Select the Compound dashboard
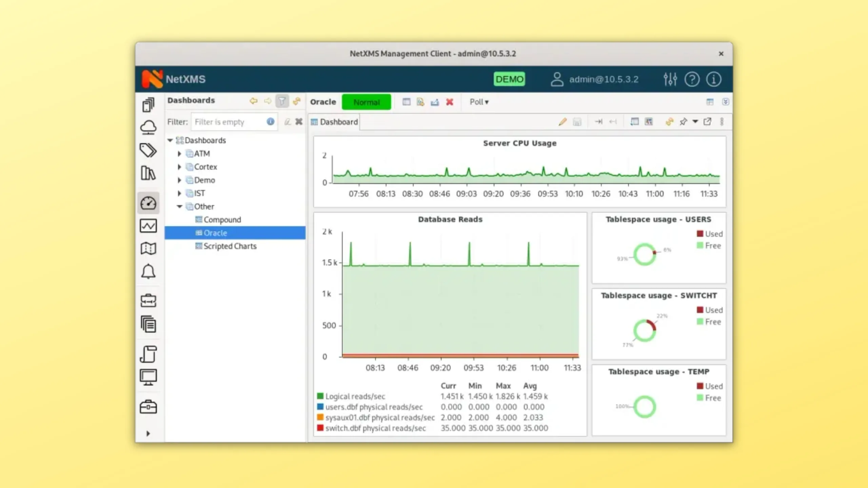The height and width of the screenshot is (488, 868). 222,220
